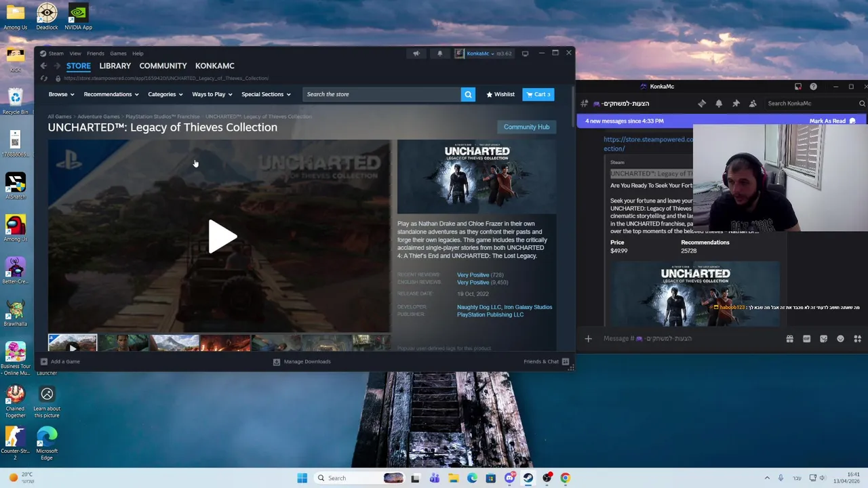Screen dimensions: 868x488
Task: Open Friends & Chat
Action: tap(547, 361)
